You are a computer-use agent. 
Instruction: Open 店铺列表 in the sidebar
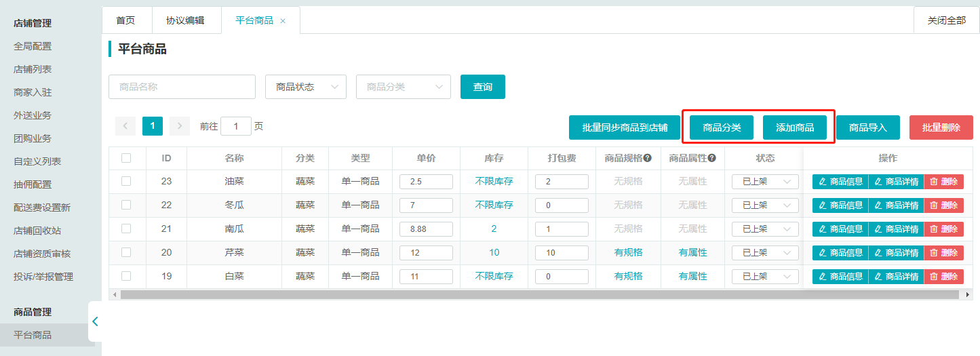[x=33, y=69]
